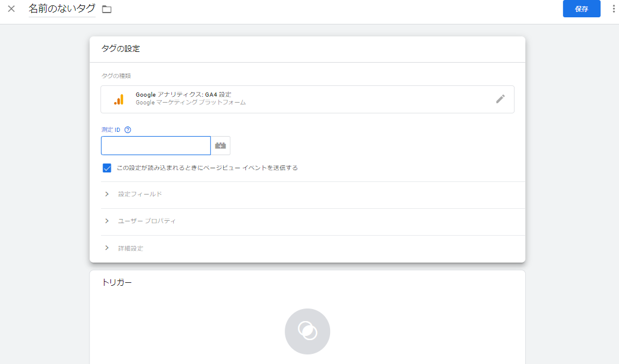
Task: Select the Google アナリティクス: GA4 設定 tag type row
Action: pos(307,99)
